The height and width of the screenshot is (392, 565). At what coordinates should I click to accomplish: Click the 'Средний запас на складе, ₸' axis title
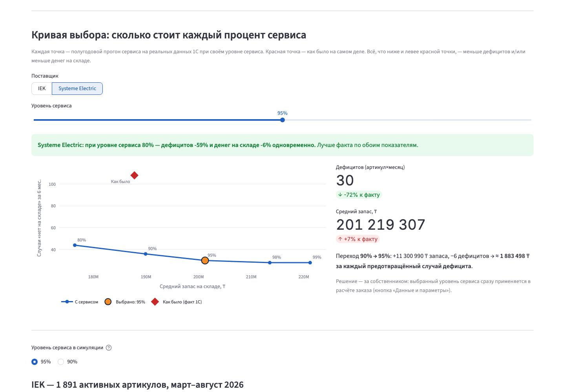192,287
